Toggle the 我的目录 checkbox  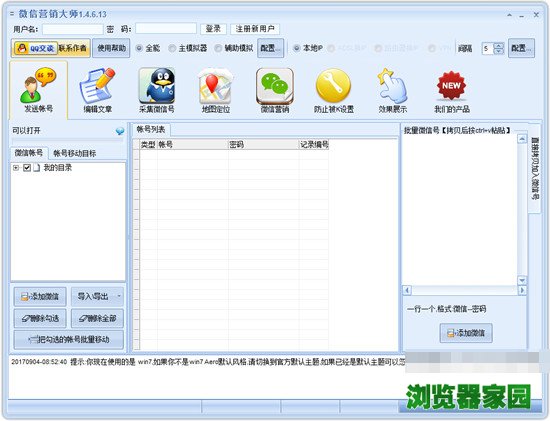[x=27, y=168]
